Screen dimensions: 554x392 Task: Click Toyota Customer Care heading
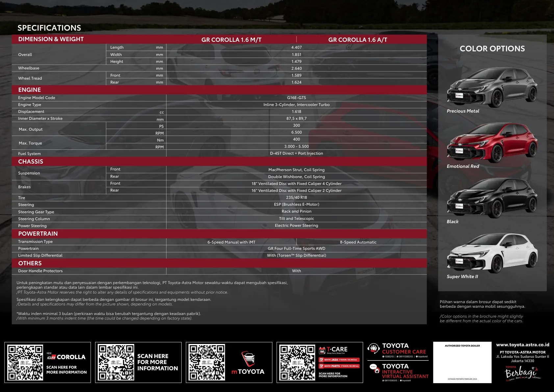coord(404,349)
